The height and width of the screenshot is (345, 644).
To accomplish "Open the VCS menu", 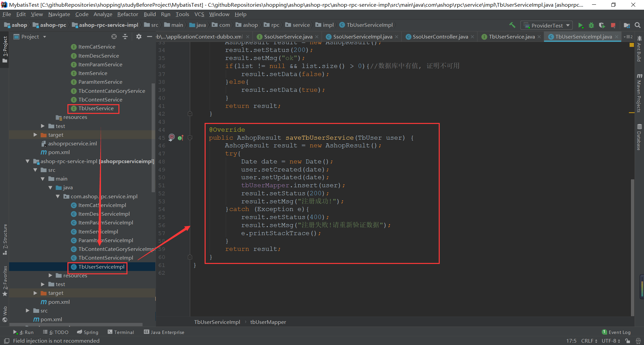I will tap(199, 14).
